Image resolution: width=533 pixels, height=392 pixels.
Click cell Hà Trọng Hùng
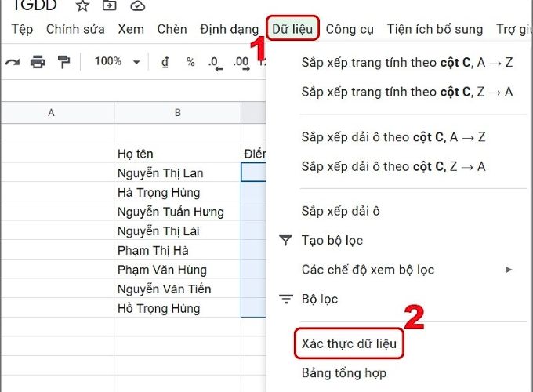click(x=177, y=192)
